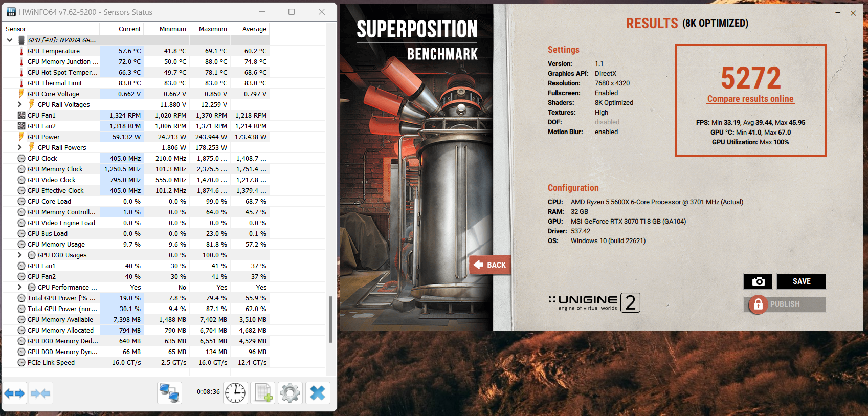Click the GPU Core Load gauge icon

coord(21,202)
